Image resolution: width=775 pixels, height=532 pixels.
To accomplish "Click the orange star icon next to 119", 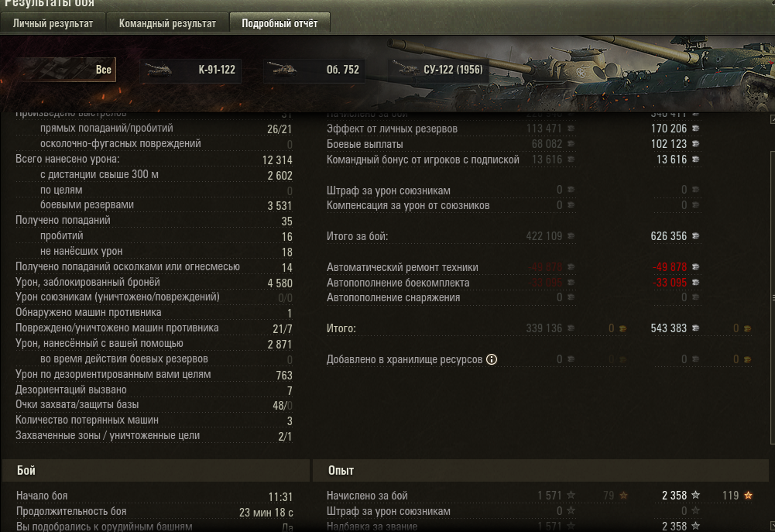I will pyautogui.click(x=749, y=495).
